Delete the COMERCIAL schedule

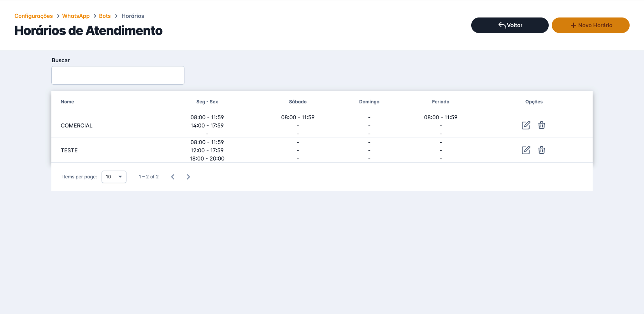(x=541, y=125)
